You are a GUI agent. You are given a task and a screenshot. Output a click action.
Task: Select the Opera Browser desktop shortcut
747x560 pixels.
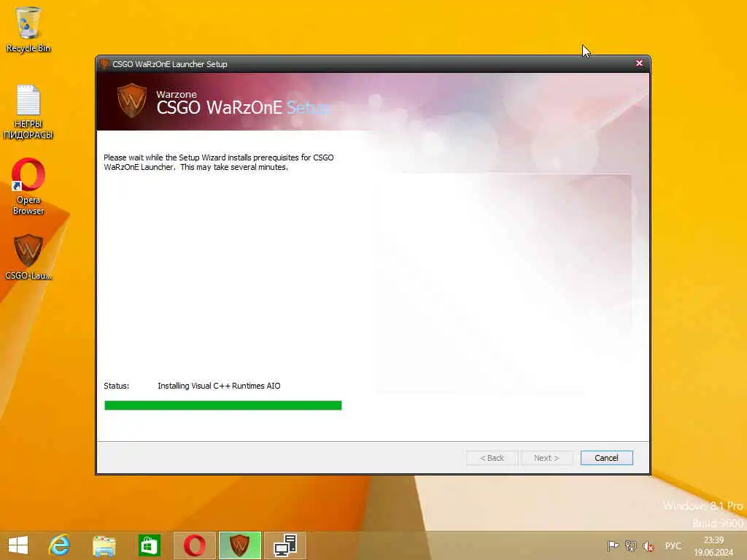(x=28, y=187)
